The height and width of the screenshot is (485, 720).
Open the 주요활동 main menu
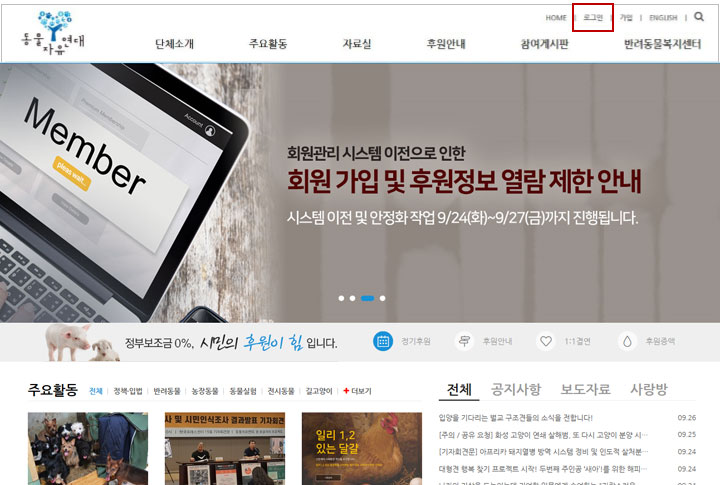(268, 44)
